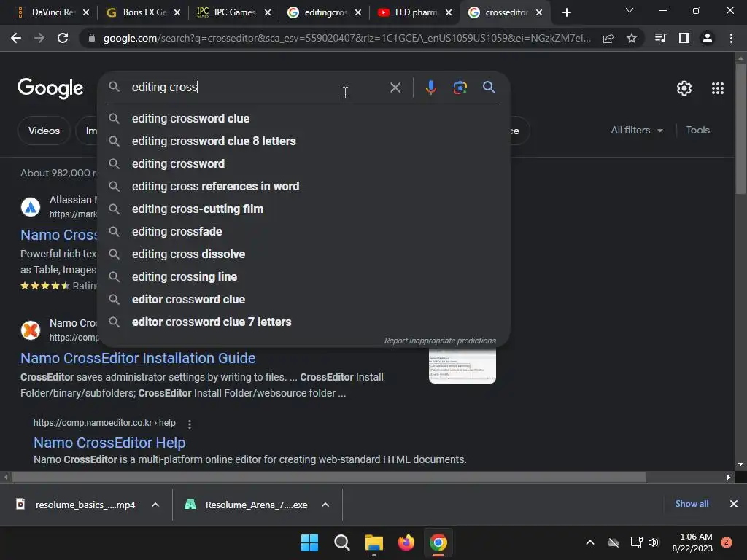747x560 pixels.
Task: Click Report inappropriate predictions
Action: (440, 341)
